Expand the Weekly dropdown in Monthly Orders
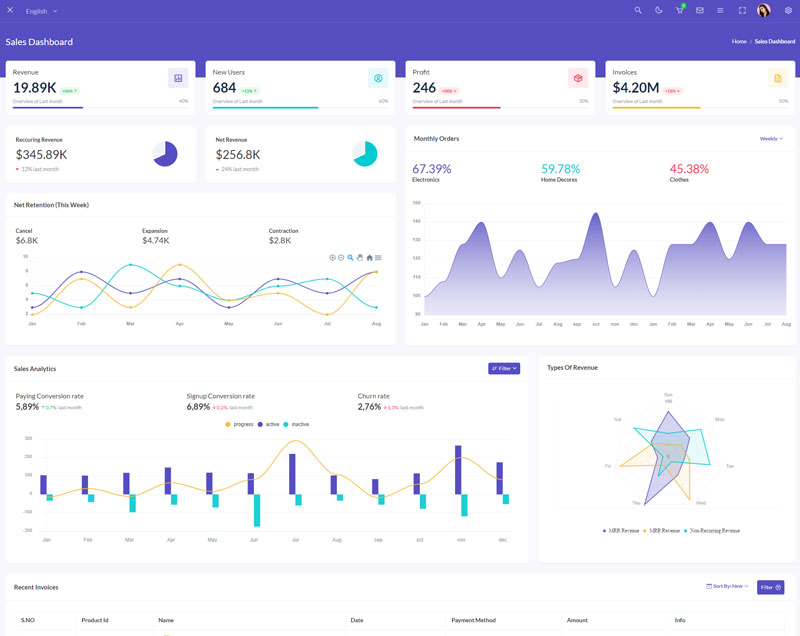This screenshot has width=800, height=636. click(771, 139)
